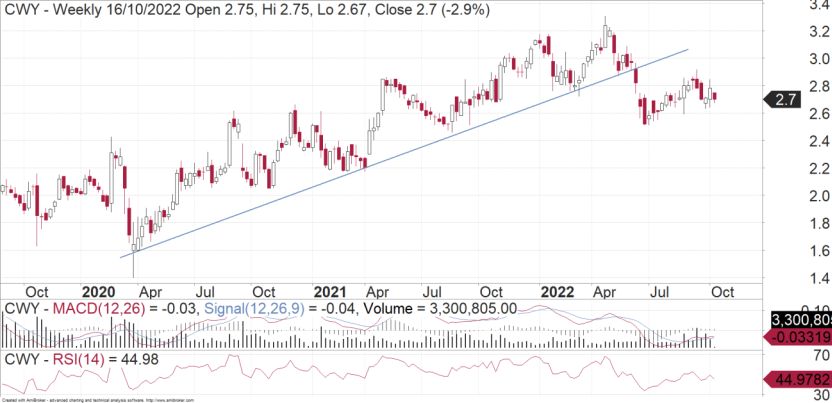Click the blue ascending trendline
832x403 pixels.
pos(404,153)
